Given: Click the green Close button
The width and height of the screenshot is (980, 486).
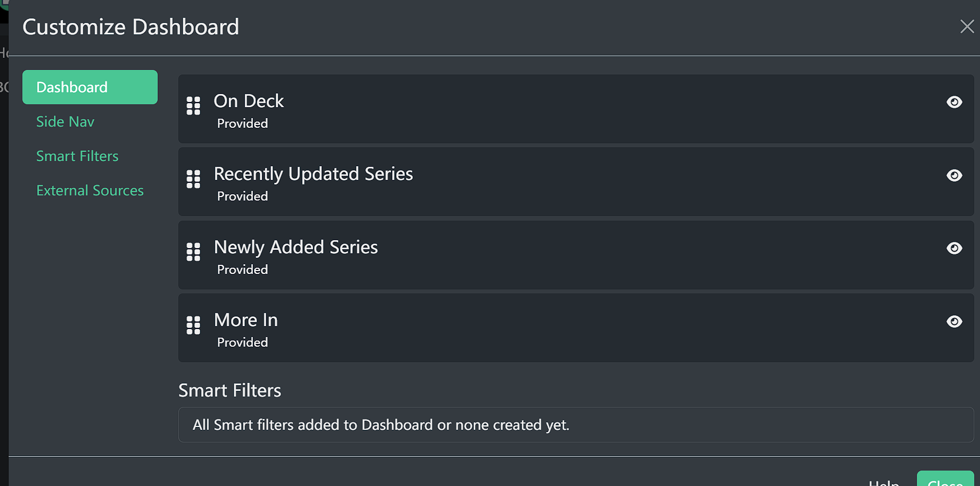Looking at the screenshot, I should 945,480.
